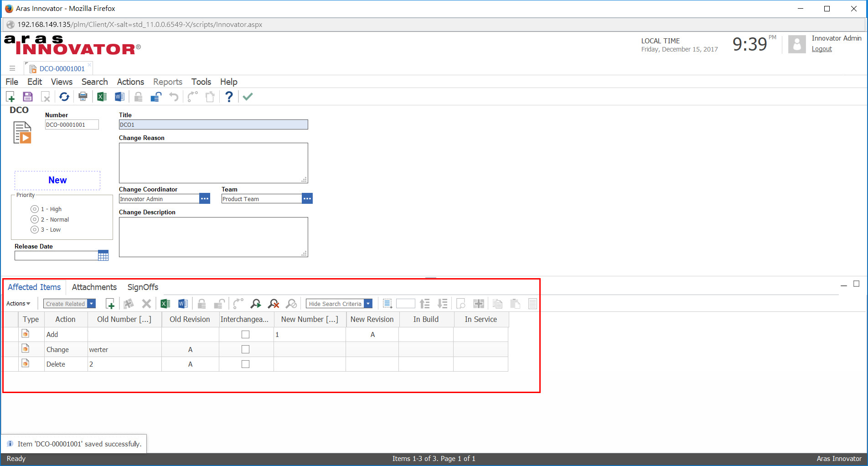Maximize the relationships panel

click(857, 284)
